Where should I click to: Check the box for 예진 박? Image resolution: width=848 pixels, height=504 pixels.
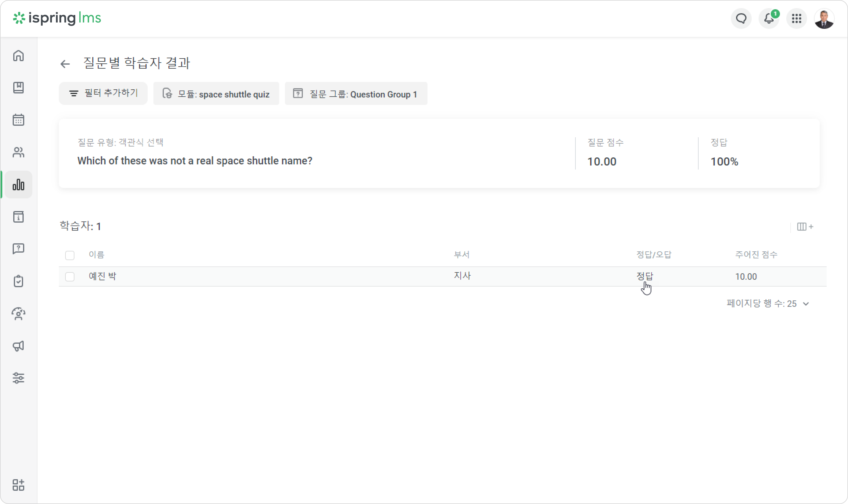click(x=70, y=277)
